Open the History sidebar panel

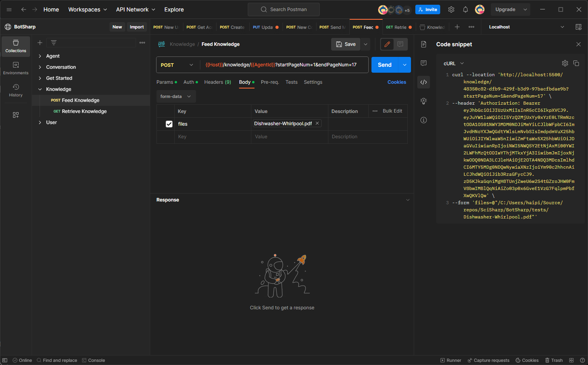click(x=16, y=90)
